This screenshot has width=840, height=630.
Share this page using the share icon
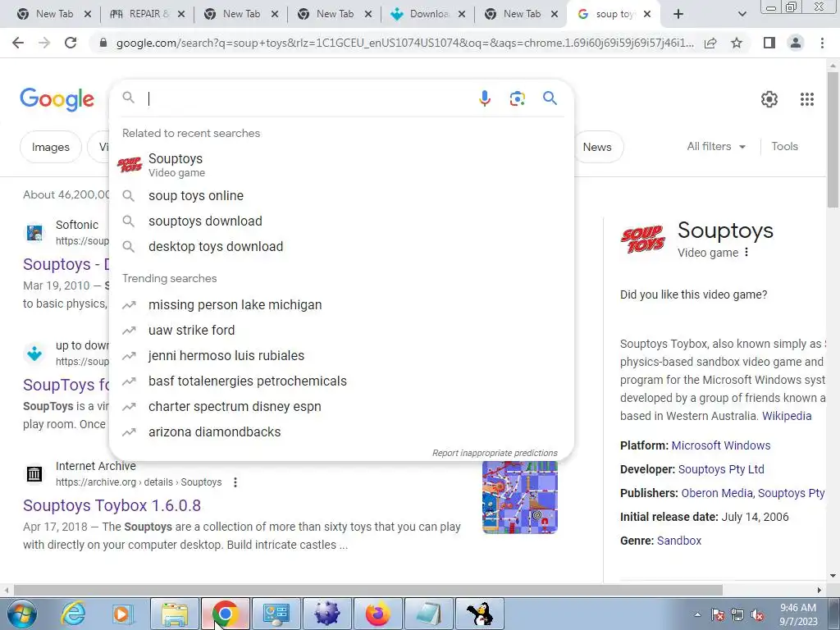point(710,43)
